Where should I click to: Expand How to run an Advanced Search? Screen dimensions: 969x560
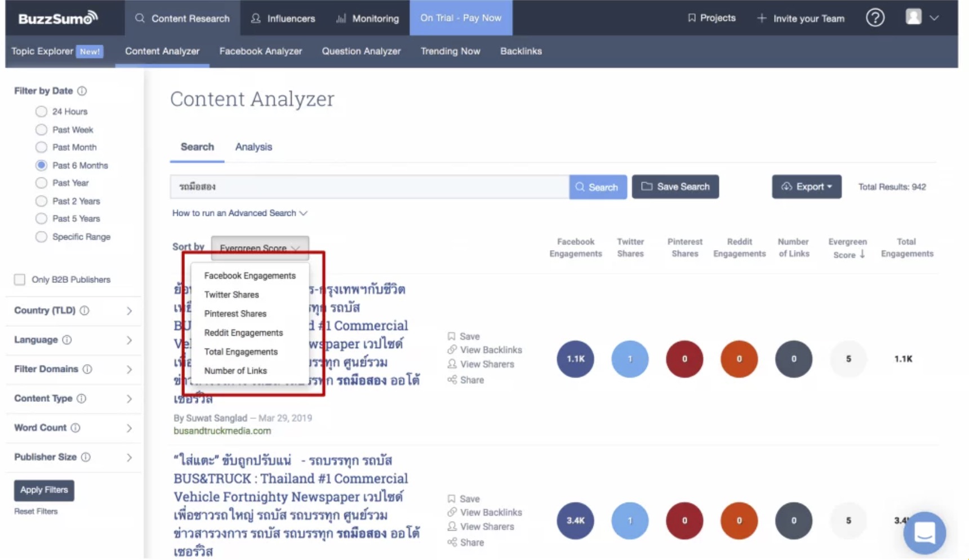tap(239, 213)
